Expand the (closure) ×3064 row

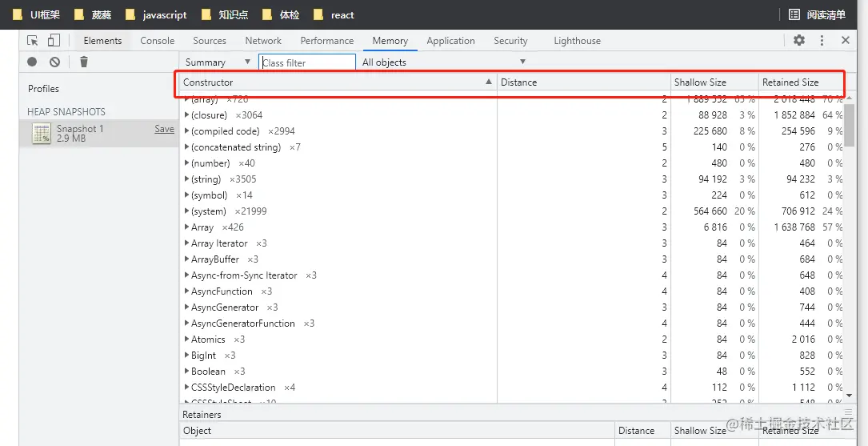(186, 115)
